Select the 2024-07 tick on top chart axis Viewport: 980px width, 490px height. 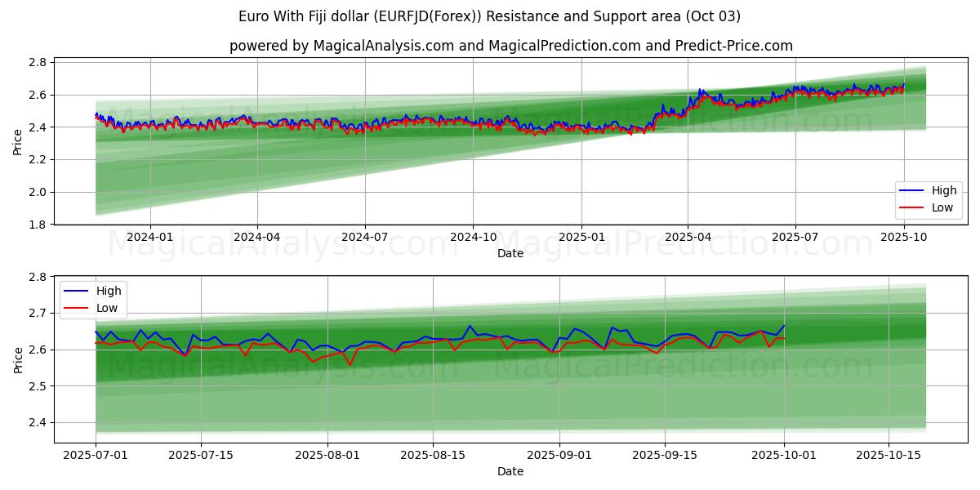(364, 238)
